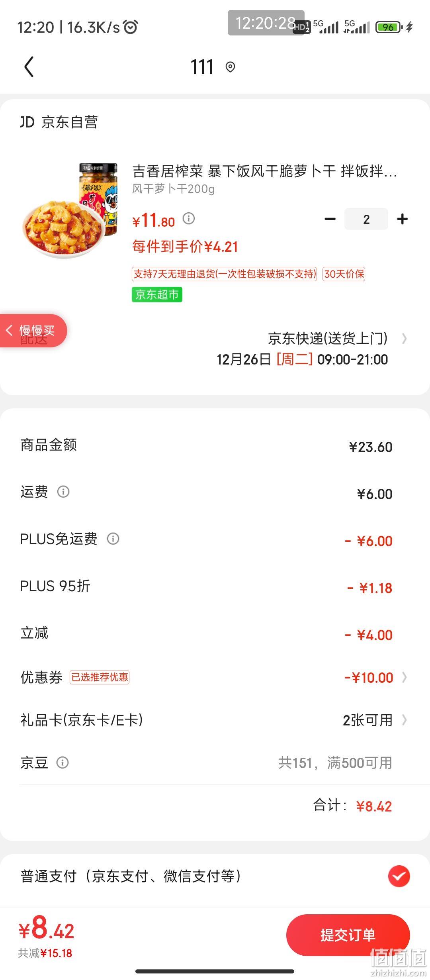Viewport: 430px width, 980px height.
Task: Submit order with 提交订单 button
Action: tap(348, 935)
